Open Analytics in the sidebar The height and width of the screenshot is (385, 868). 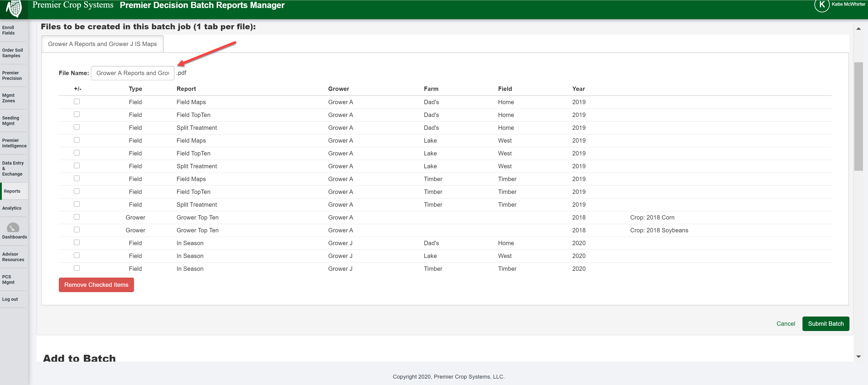tap(12, 208)
